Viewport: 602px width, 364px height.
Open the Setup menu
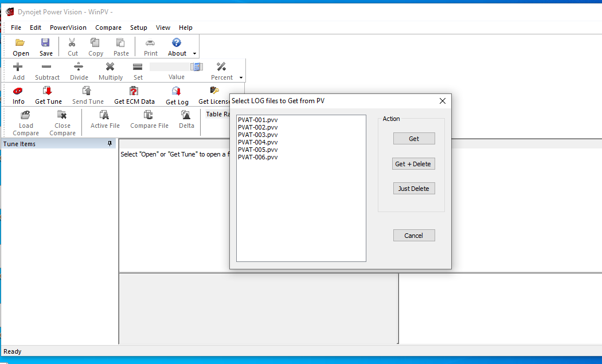tap(138, 28)
